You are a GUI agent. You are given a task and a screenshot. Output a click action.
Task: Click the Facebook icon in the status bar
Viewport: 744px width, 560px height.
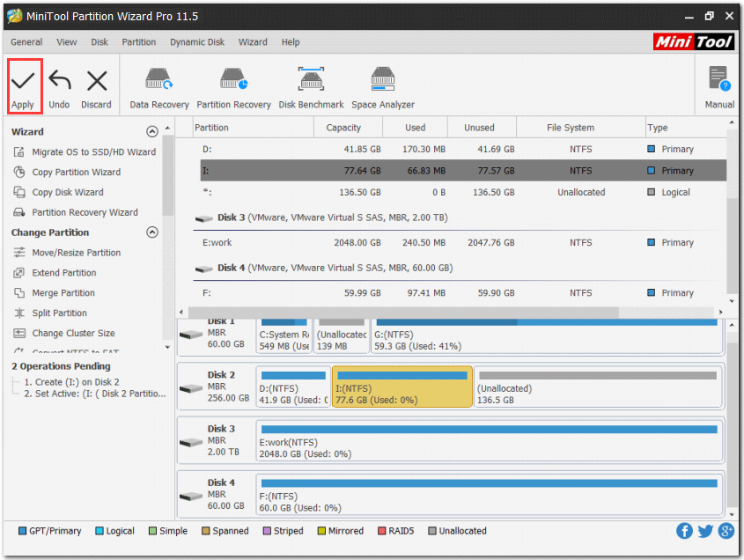coord(684,531)
